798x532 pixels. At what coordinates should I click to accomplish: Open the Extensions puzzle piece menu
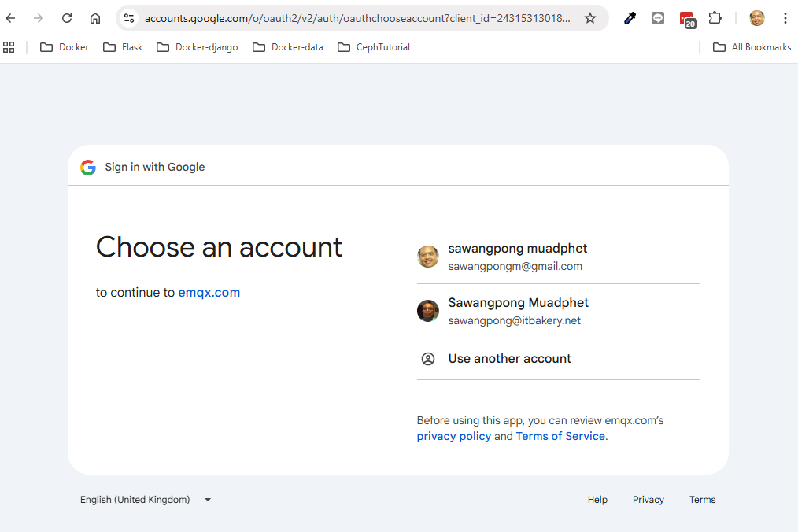(715, 18)
